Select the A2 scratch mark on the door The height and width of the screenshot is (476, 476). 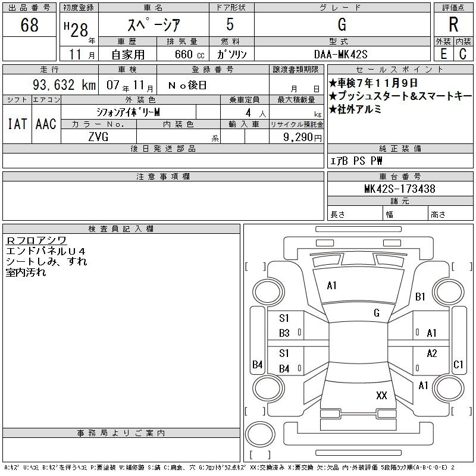click(432, 353)
